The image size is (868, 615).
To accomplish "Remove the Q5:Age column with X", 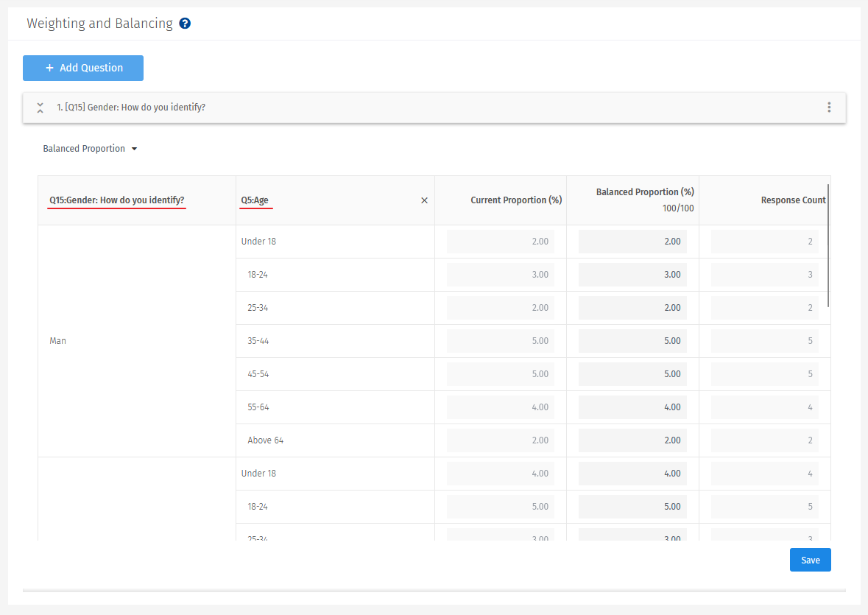I will [424, 200].
